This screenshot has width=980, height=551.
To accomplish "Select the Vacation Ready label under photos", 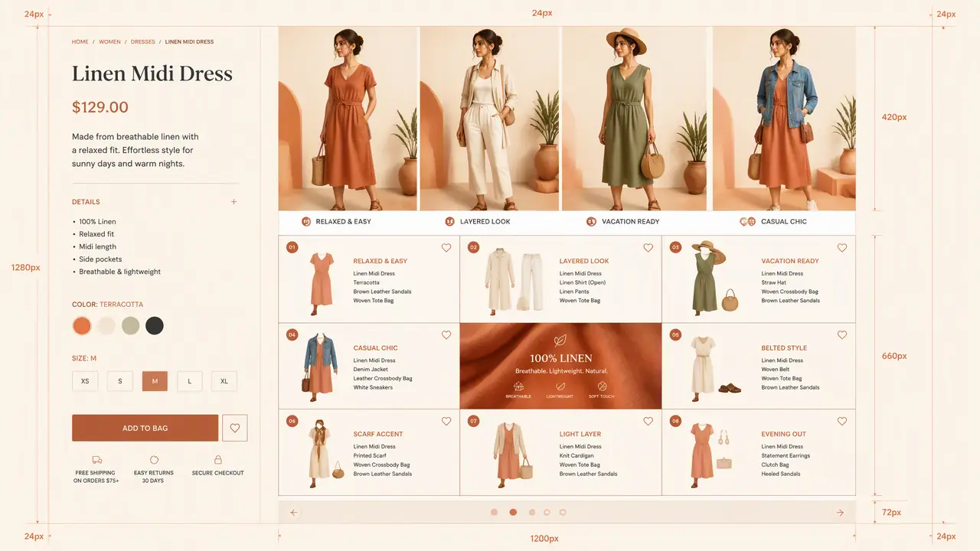I will click(x=630, y=222).
